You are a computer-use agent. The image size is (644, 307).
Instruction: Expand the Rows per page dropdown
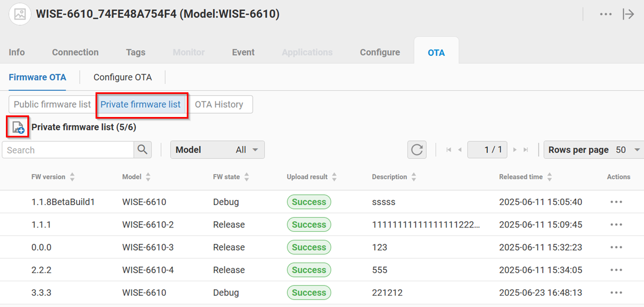tap(594, 150)
